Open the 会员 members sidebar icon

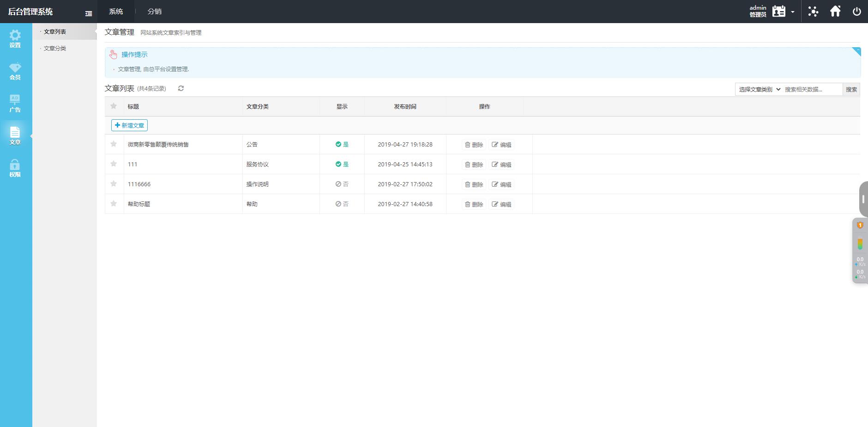[15, 71]
